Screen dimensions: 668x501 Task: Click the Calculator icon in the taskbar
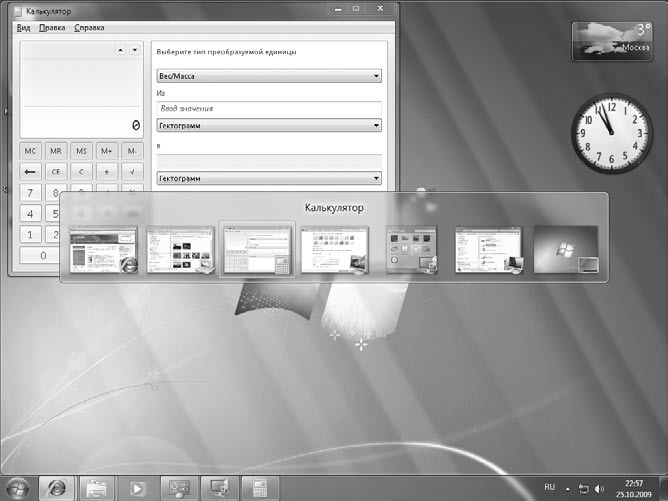tap(258, 489)
